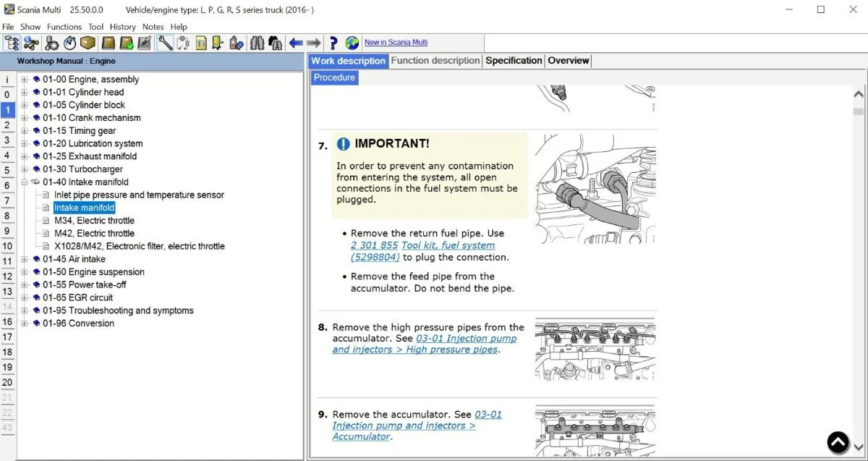The image size is (868, 461).
Task: Open Help using the blue question mark icon
Action: (x=334, y=43)
